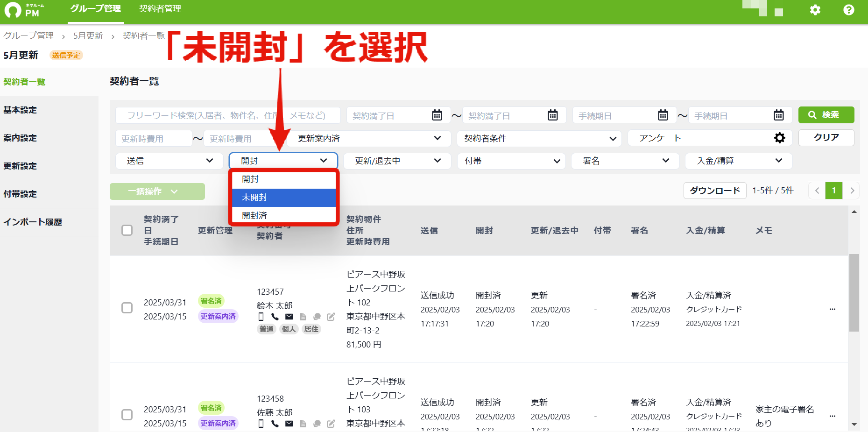Open calendar for second 契約満了日 field
This screenshot has height=432, width=868.
click(x=552, y=115)
